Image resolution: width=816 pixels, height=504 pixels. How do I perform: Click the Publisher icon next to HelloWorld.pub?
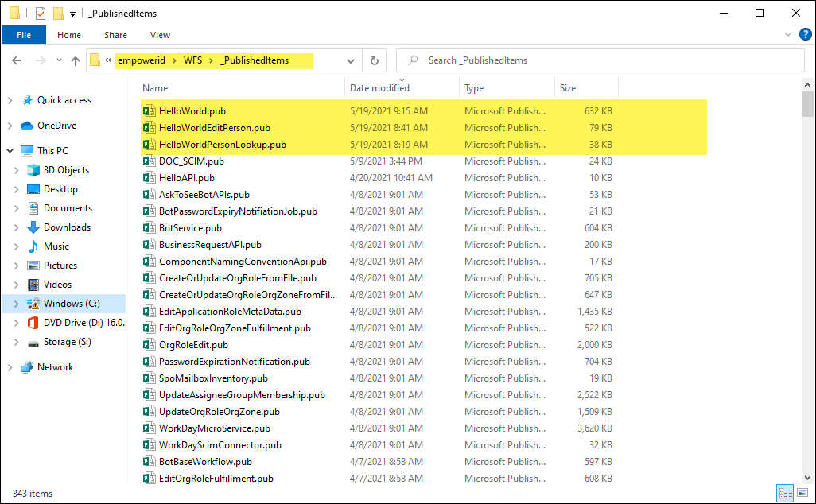(x=148, y=111)
